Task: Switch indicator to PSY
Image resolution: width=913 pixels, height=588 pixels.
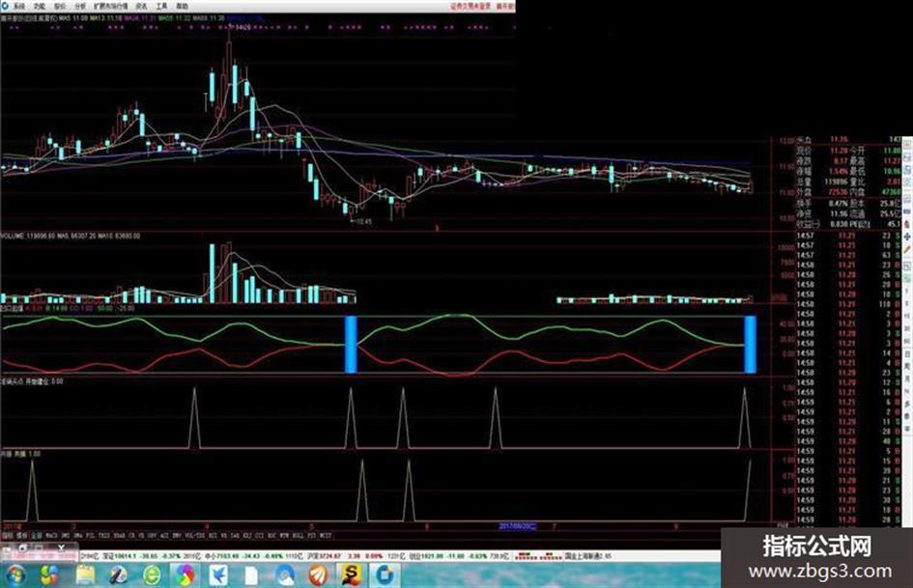Action: pyautogui.click(x=312, y=535)
